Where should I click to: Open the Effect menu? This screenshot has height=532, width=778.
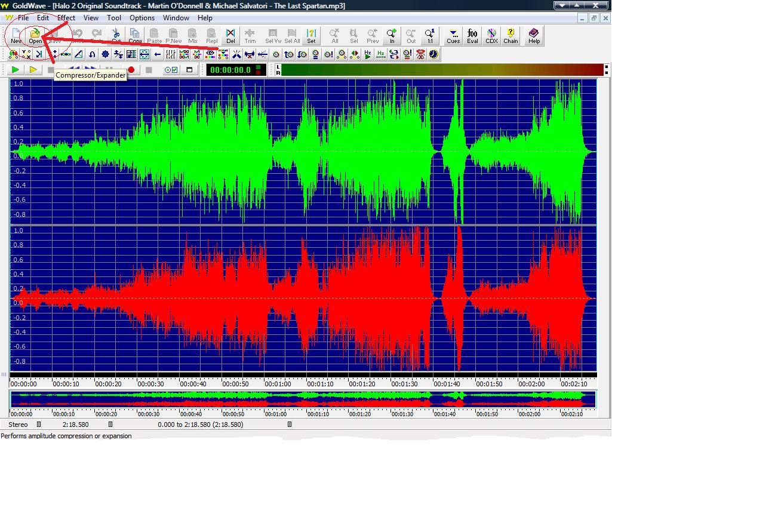tap(66, 18)
